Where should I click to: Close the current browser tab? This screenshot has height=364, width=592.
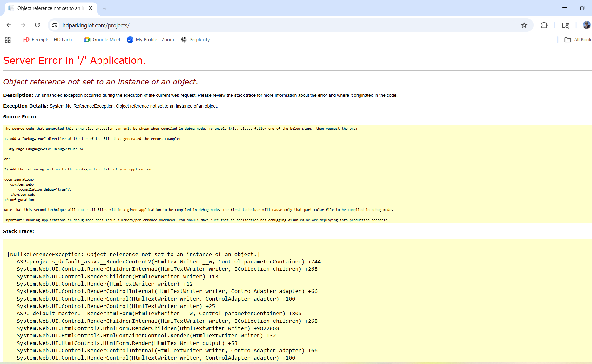click(91, 8)
